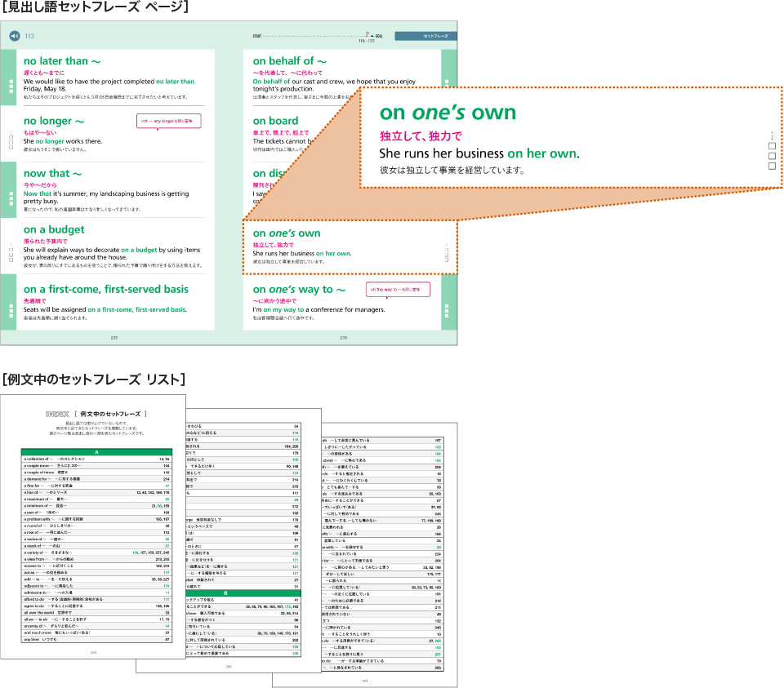Image resolution: width=784 pixels, height=688 pixels.
Task: Click the section title 見出し語セットフレーズ ページ
Action: coord(95,7)
